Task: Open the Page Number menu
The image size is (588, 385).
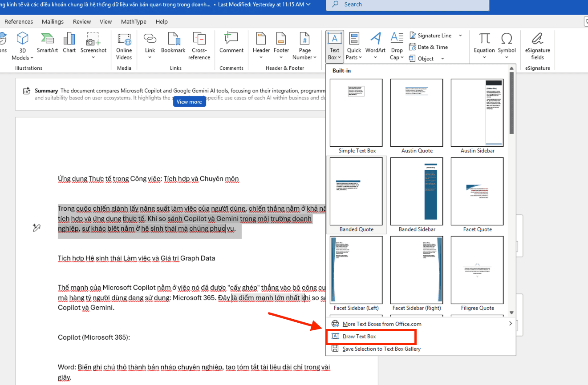Action: point(305,46)
